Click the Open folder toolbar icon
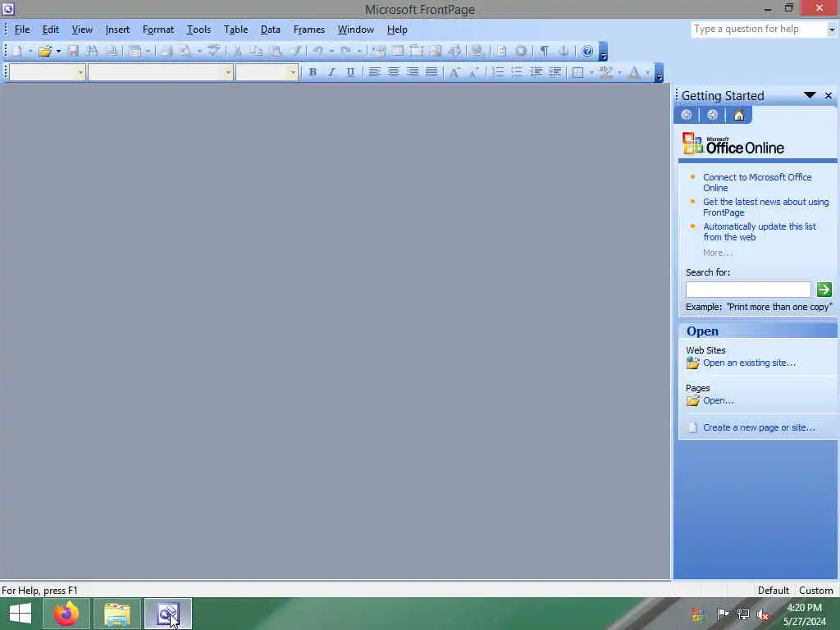Viewport: 840px width, 630px height. pos(45,51)
